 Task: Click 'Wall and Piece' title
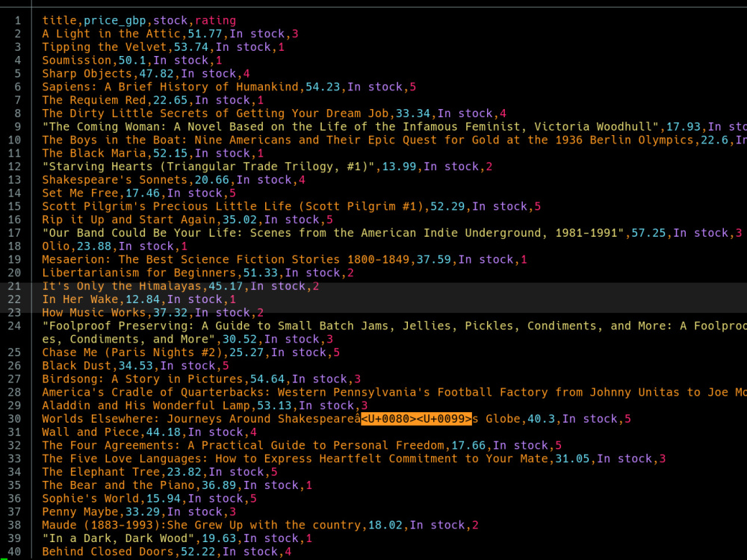[x=90, y=434]
